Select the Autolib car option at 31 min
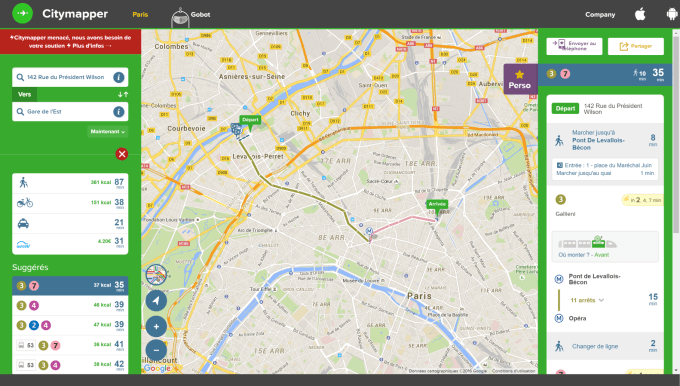 (x=70, y=244)
